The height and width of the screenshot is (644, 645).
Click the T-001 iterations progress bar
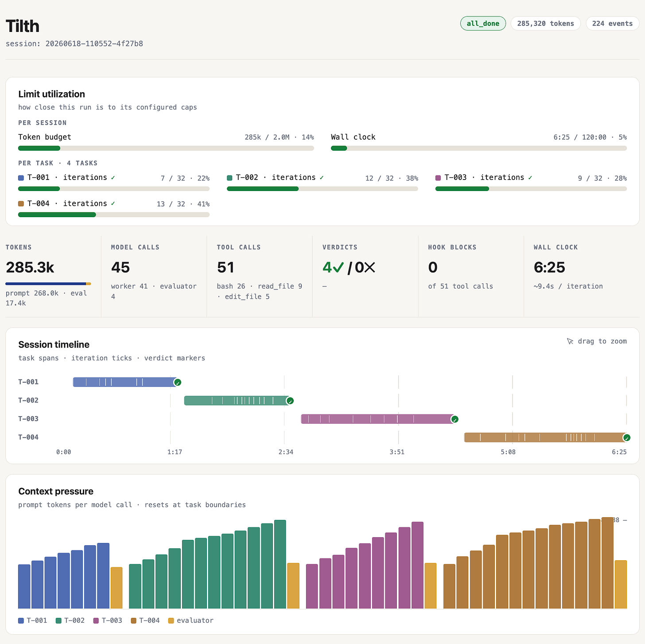point(114,189)
